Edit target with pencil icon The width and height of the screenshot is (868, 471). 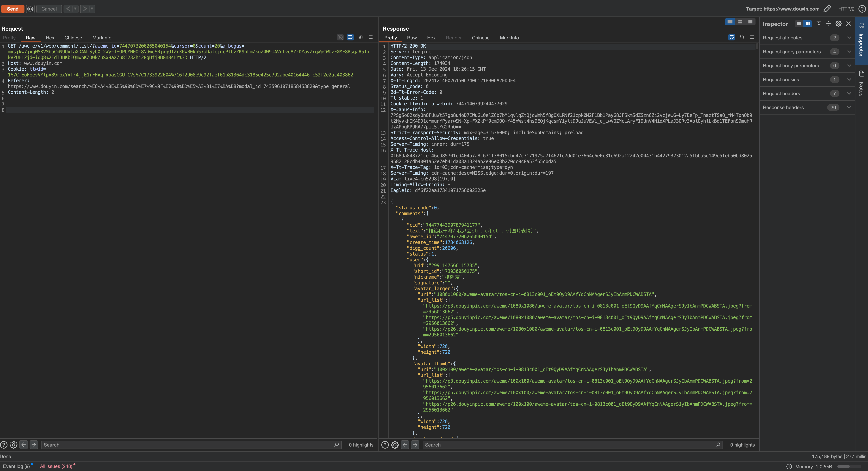click(827, 9)
